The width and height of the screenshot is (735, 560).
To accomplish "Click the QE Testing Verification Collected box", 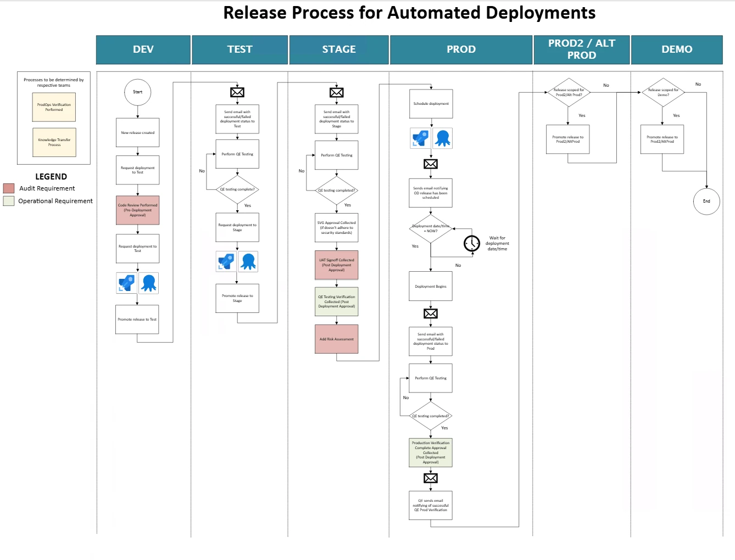I will click(x=337, y=301).
